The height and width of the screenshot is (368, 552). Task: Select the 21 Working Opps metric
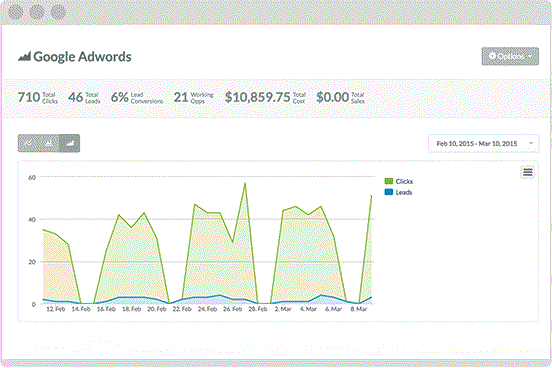point(193,98)
